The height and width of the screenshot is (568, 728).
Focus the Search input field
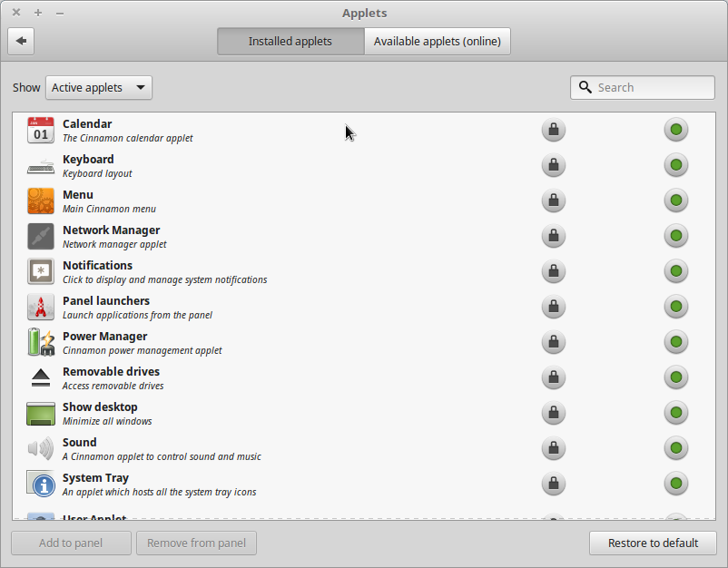(x=643, y=88)
